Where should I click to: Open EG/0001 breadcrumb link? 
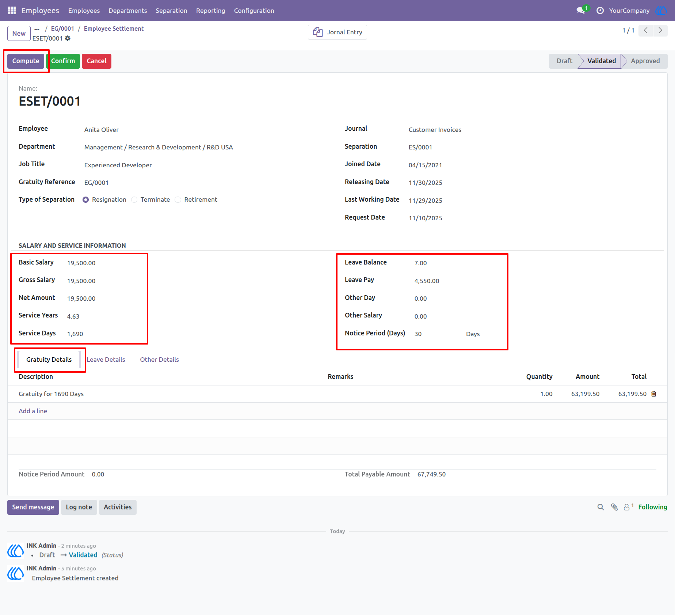click(x=62, y=29)
